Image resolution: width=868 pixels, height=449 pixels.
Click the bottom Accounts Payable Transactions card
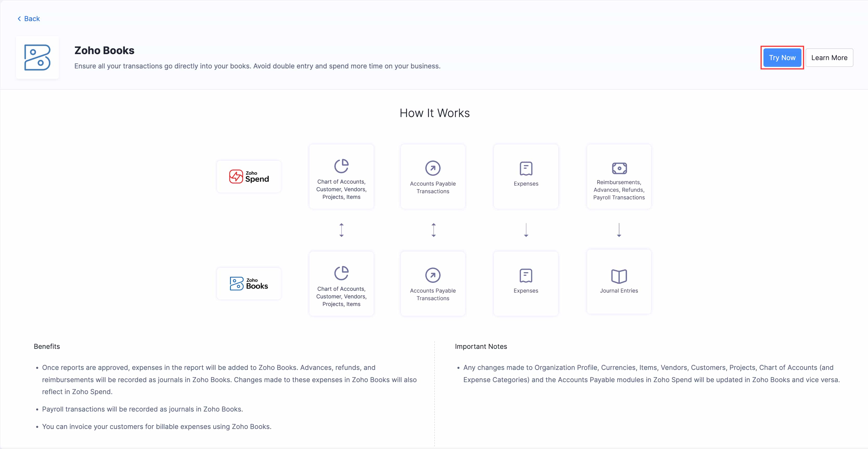tap(433, 284)
